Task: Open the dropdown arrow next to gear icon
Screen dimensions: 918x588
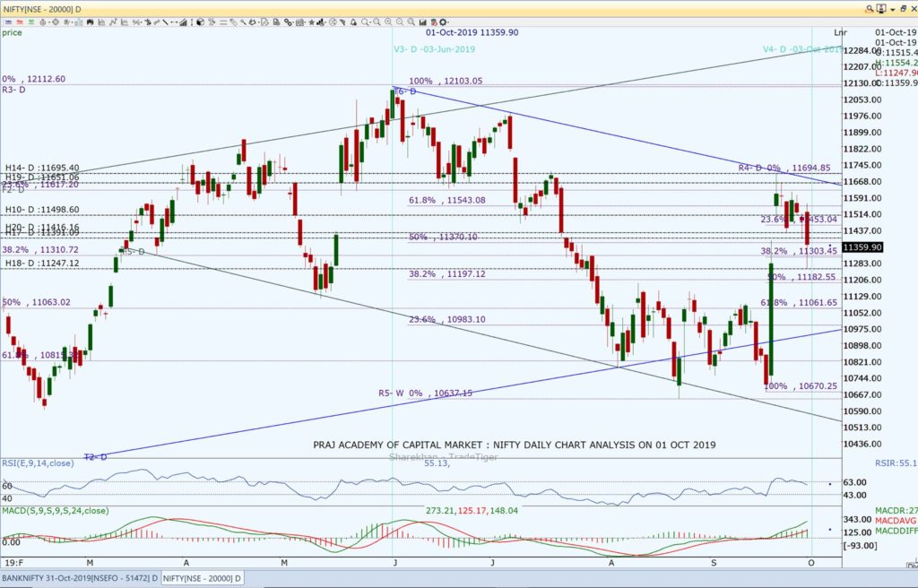Action: (x=448, y=22)
